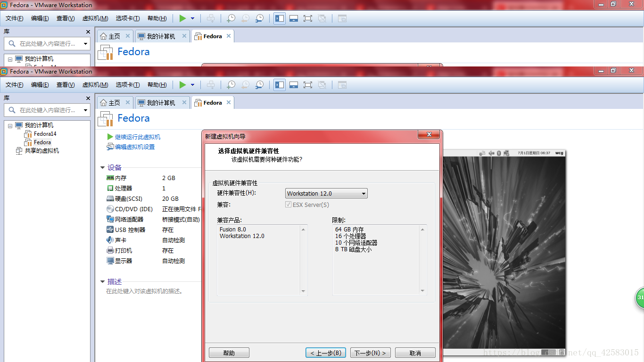Screen dimensions: 644x362
Task: Close the 新建虚拟机向导 dialog
Action: 429,135
